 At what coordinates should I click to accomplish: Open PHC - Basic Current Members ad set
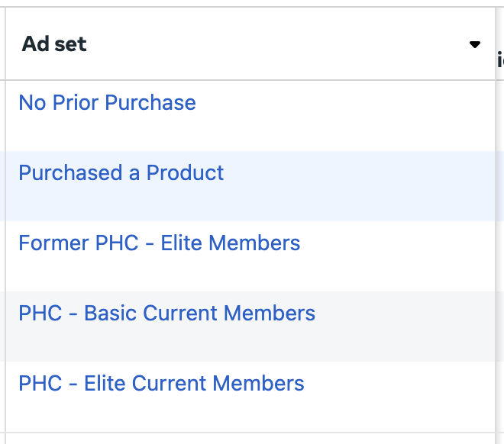coord(166,313)
